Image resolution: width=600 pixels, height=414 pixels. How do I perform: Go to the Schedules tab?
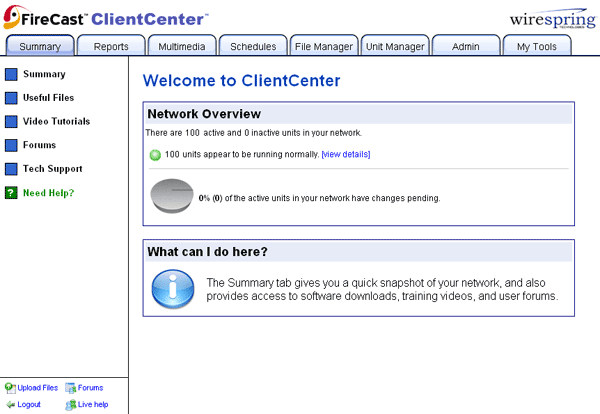click(x=253, y=46)
